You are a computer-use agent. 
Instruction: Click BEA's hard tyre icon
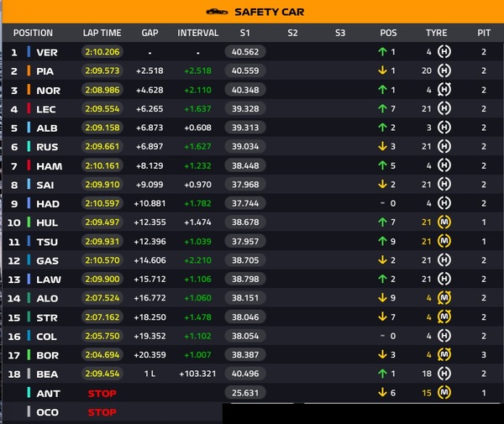coord(444,374)
